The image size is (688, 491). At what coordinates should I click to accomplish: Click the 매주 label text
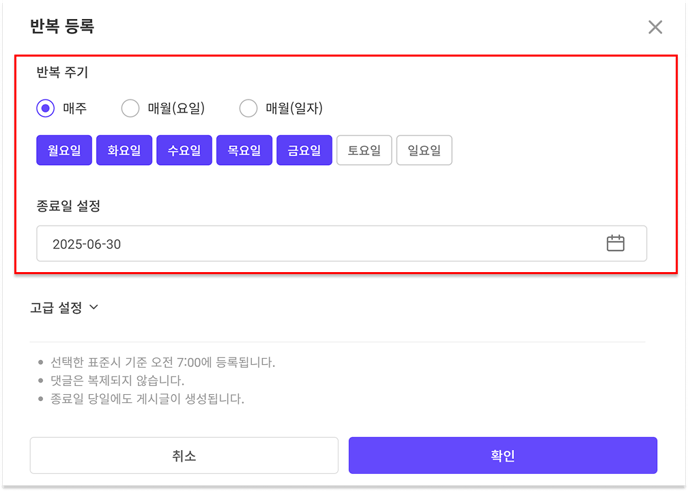pyautogui.click(x=75, y=108)
